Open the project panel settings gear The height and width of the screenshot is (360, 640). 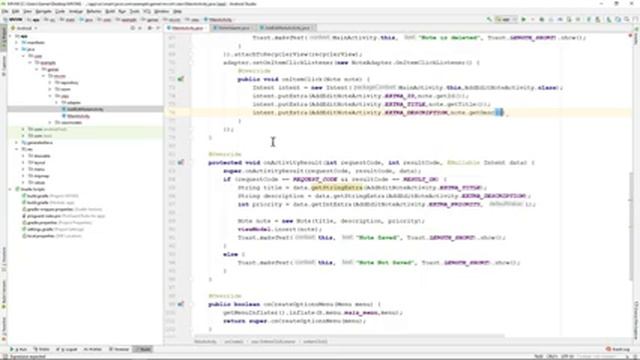pyautogui.click(x=150, y=28)
